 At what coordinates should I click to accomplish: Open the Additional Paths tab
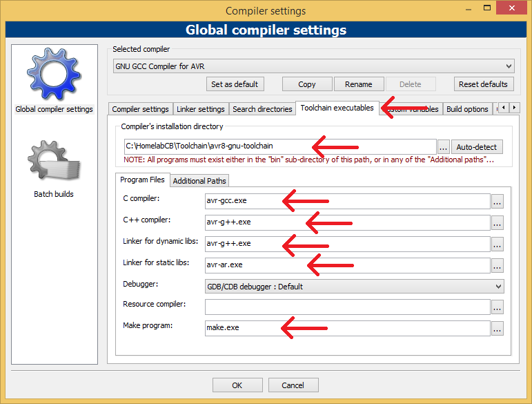pyautogui.click(x=199, y=181)
